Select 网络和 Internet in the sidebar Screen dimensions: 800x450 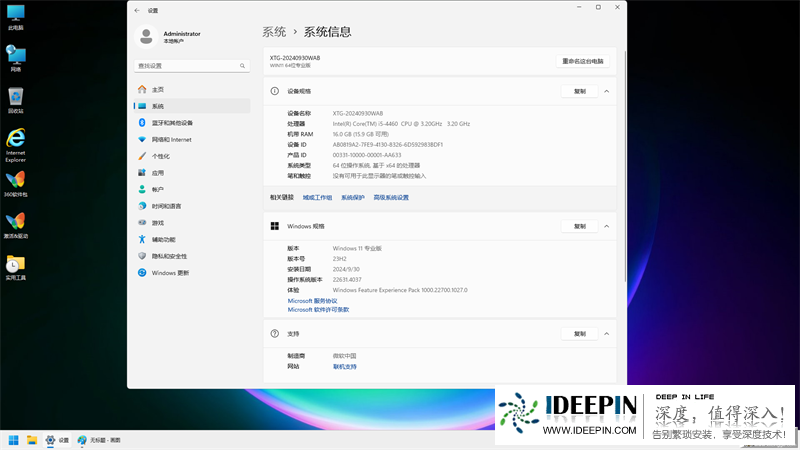[x=192, y=139]
